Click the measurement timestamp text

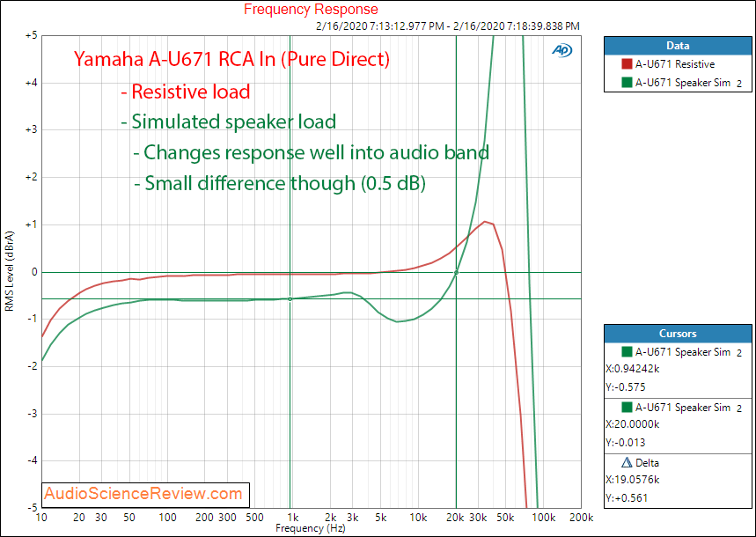tap(448, 26)
